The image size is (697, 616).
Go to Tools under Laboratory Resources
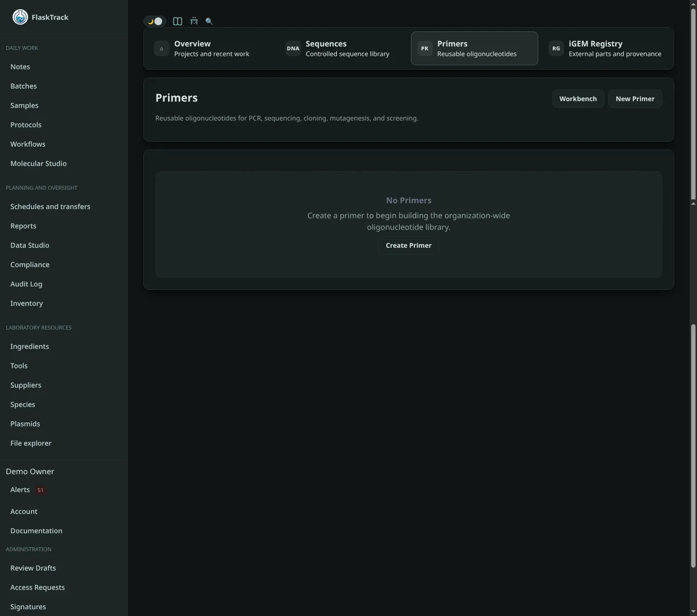[x=64, y=366]
